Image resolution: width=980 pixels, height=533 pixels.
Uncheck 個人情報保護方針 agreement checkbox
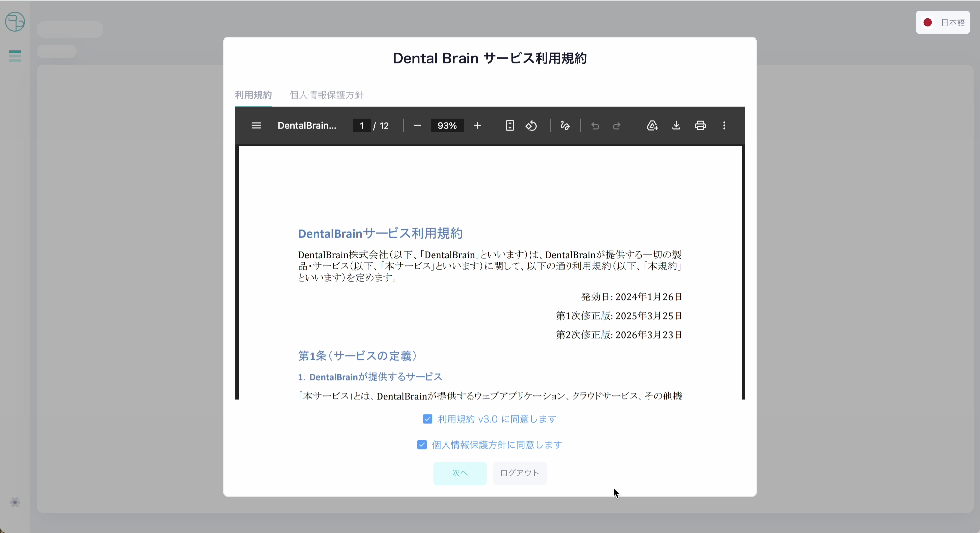422,445
